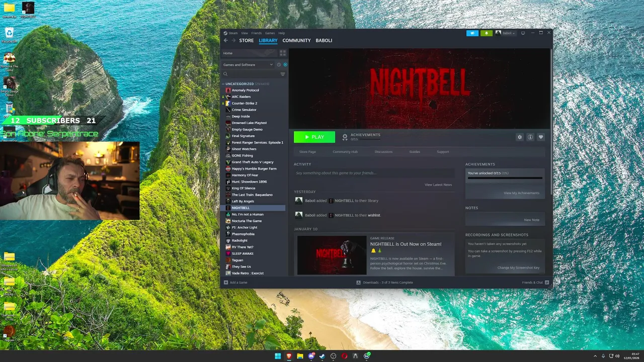Click View My Achievements
Screen dimensions: 644x362
point(521,193)
